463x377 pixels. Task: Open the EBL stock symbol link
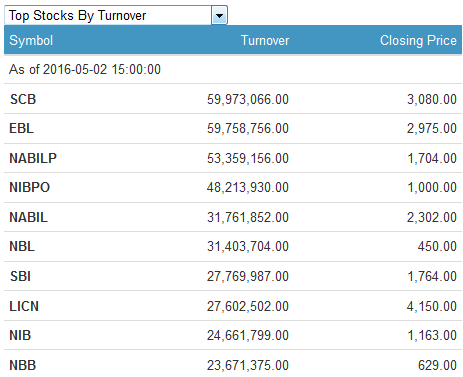pos(21,128)
